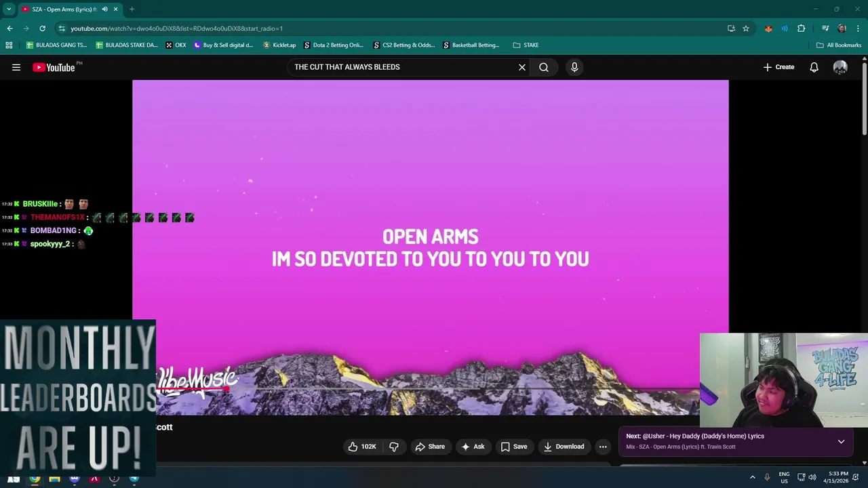The width and height of the screenshot is (868, 488).
Task: Open the STAKE bookmarks folder
Action: click(x=526, y=45)
